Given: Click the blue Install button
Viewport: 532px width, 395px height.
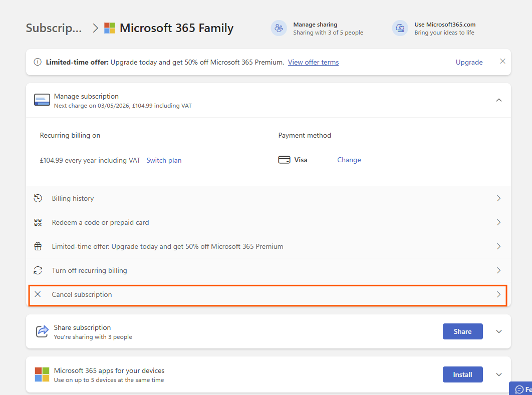Looking at the screenshot, I should pos(462,374).
